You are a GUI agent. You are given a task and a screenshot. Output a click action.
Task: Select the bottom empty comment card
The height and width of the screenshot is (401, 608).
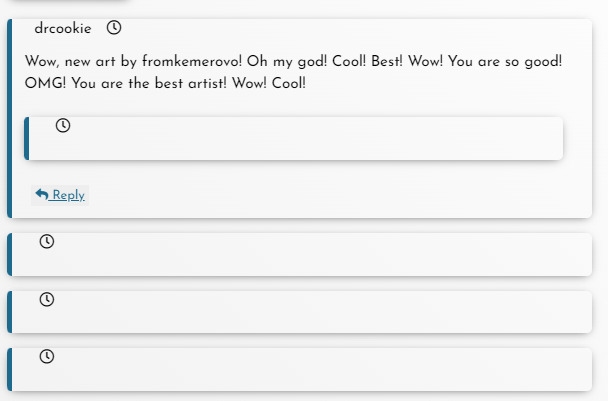[x=300, y=369]
